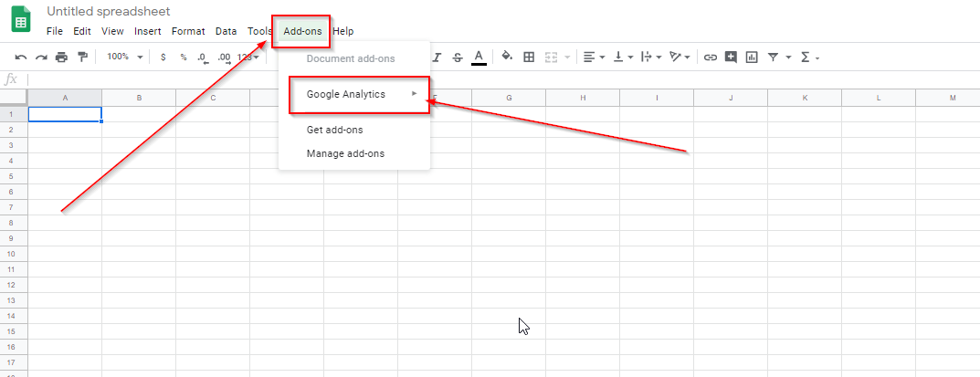Open the more number formats dropdown
Image resolution: width=980 pixels, height=377 pixels.
(249, 57)
